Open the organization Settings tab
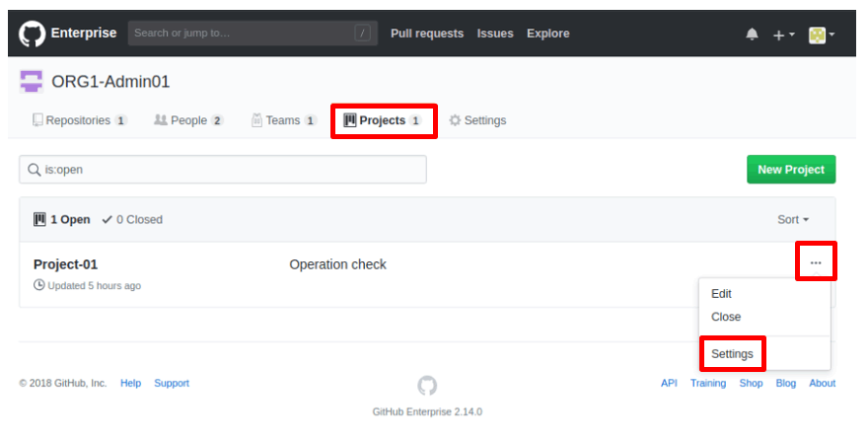868x441 pixels. [x=477, y=120]
